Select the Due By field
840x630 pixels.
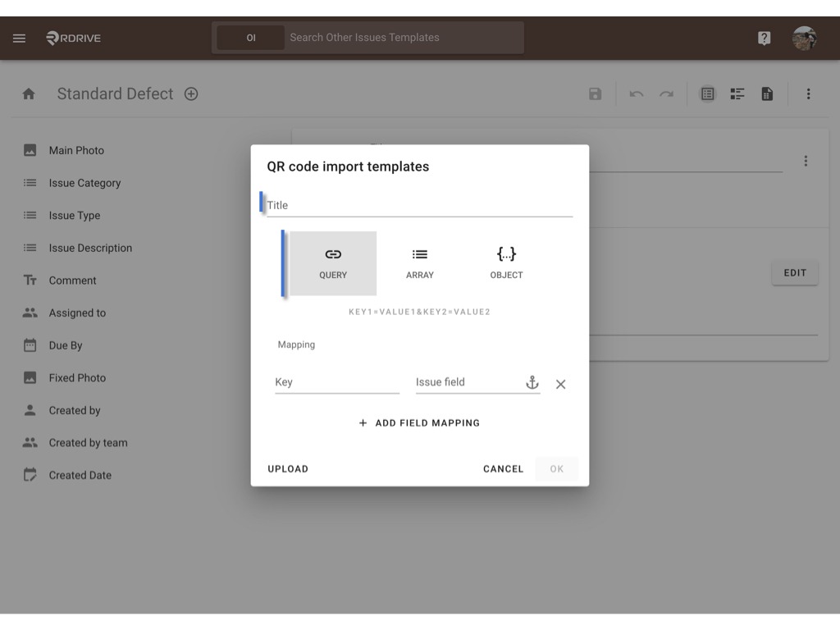click(53, 345)
